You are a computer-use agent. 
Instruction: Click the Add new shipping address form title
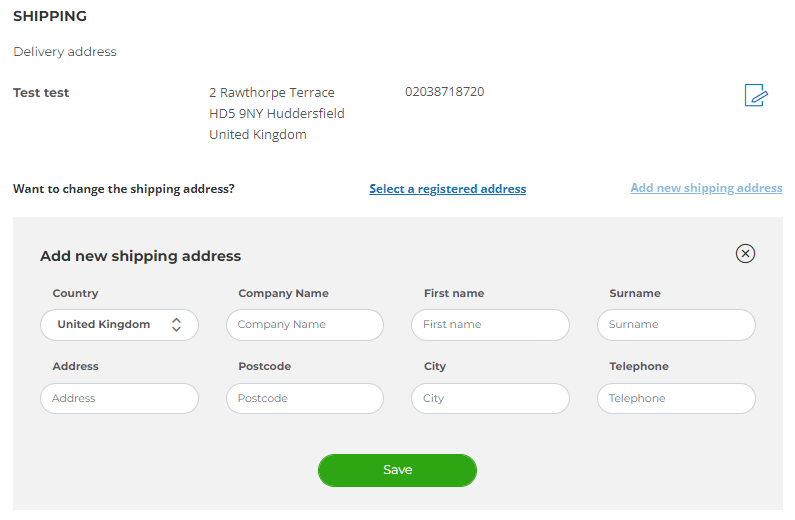140,256
